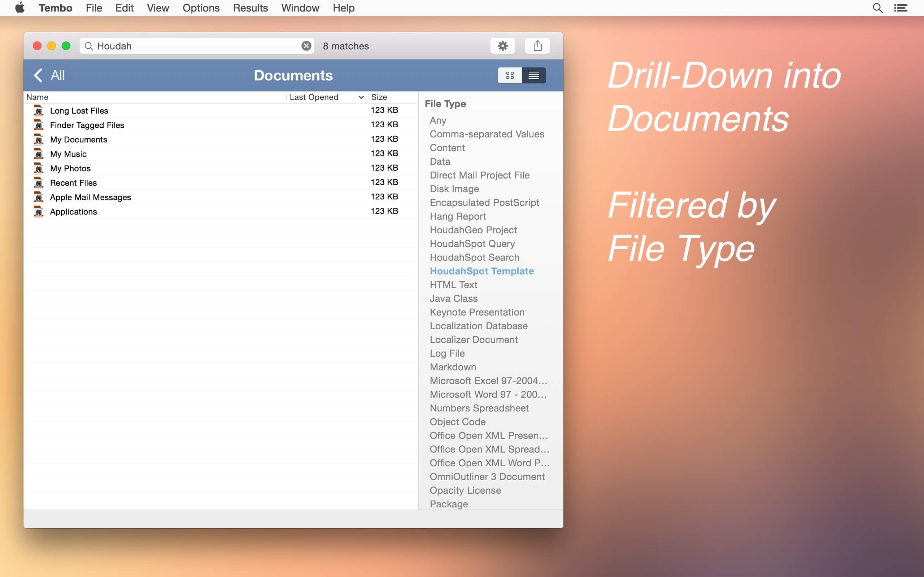This screenshot has width=924, height=577.
Task: Click the Name column header to sort
Action: 37,96
